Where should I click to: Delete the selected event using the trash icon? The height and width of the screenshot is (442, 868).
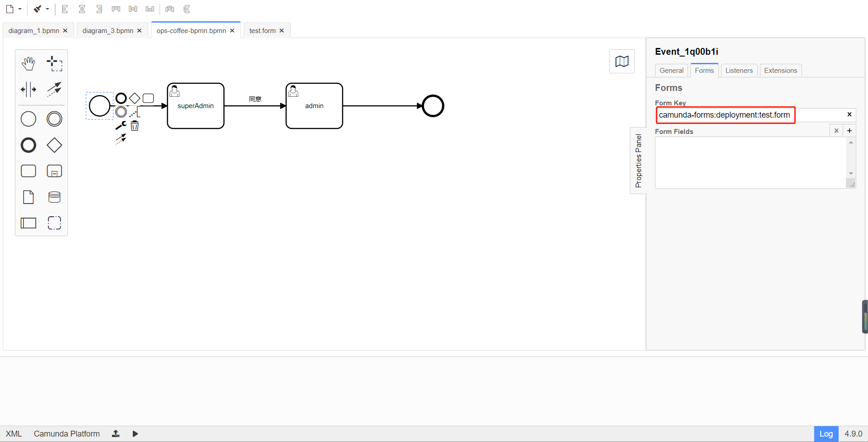[134, 126]
